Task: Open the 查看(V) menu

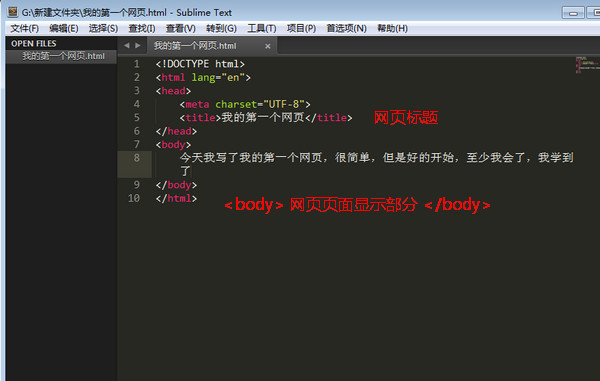Action: [181, 28]
